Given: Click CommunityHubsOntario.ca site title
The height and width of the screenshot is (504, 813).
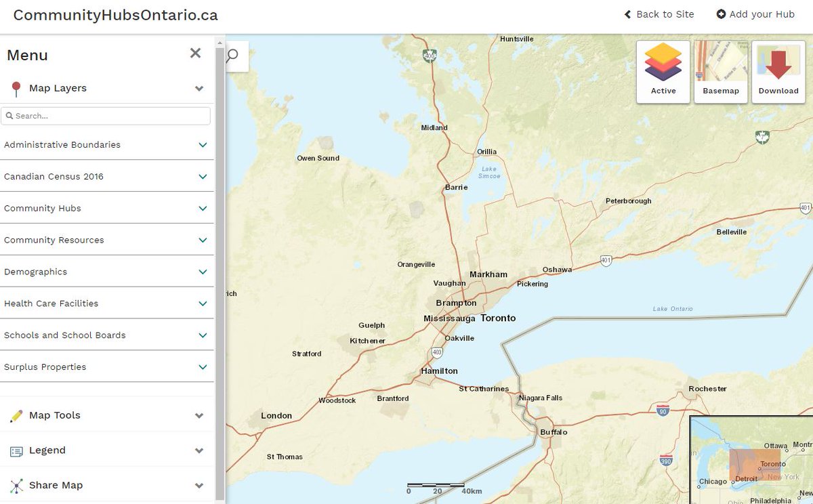Looking at the screenshot, I should 116,15.
